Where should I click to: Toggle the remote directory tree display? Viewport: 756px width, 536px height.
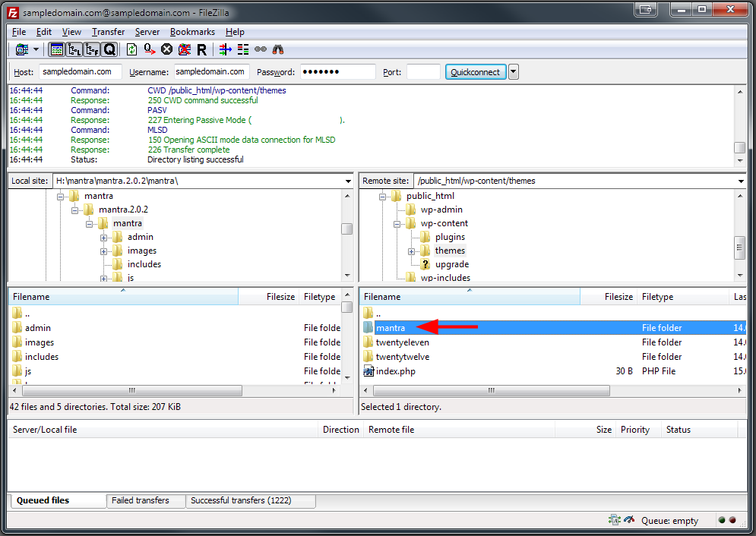(92, 49)
